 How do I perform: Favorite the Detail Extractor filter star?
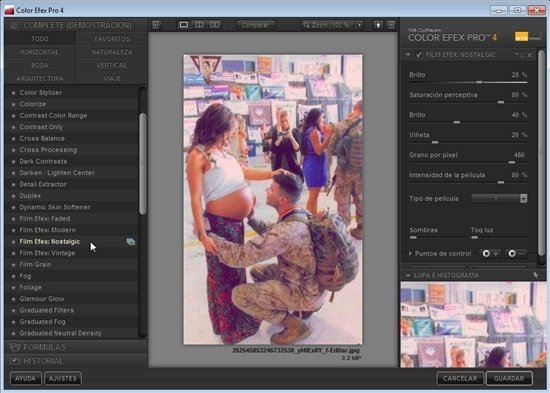(13, 184)
